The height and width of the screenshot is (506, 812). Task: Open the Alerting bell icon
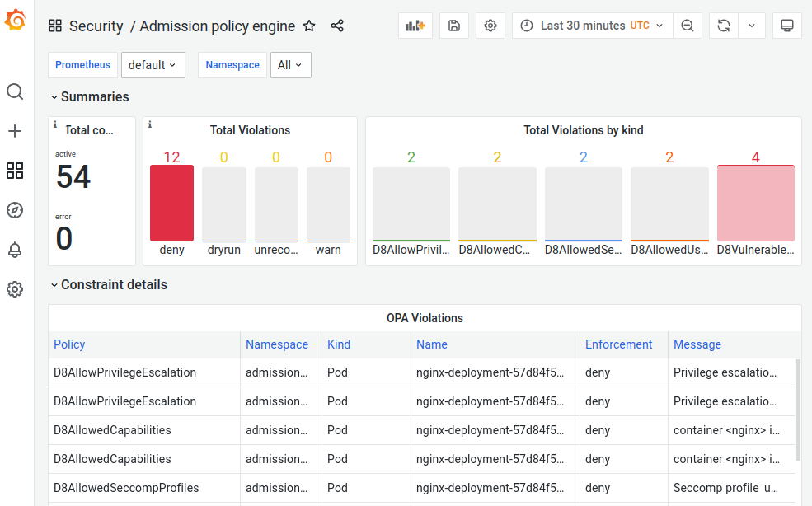click(x=15, y=250)
